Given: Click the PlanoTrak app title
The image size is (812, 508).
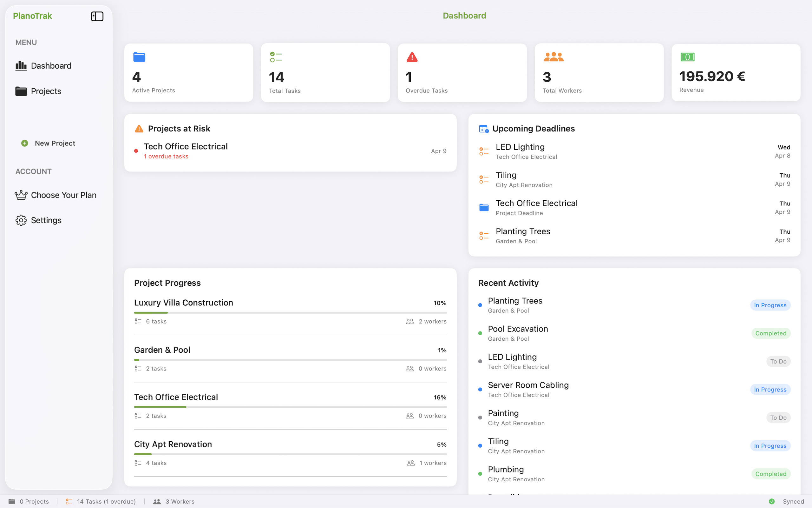Looking at the screenshot, I should [x=32, y=16].
